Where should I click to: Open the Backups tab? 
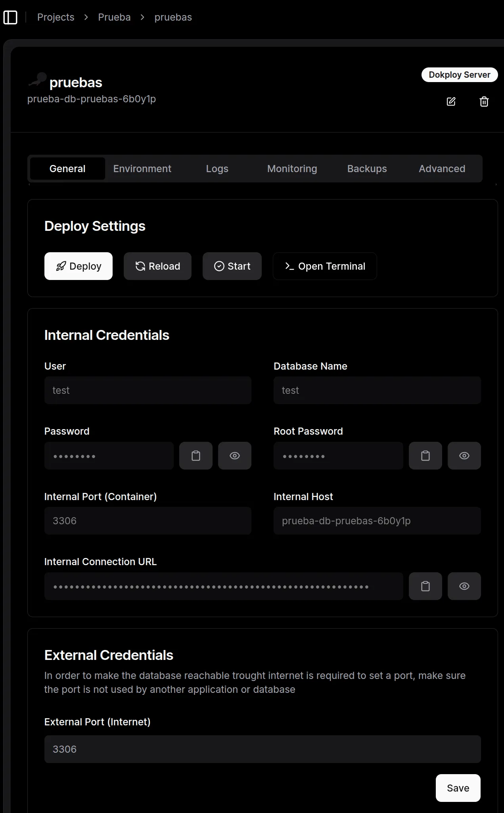coord(367,169)
